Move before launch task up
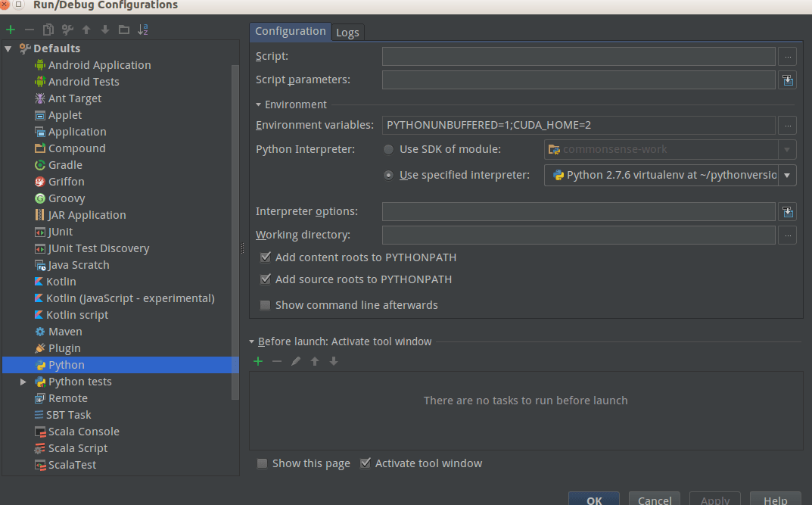Image resolution: width=812 pixels, height=505 pixels. (315, 361)
